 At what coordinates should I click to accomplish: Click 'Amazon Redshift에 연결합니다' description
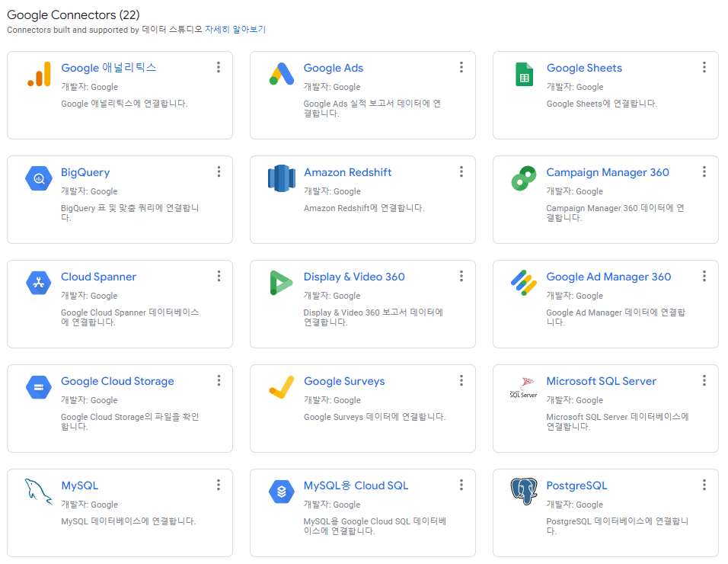[364, 208]
